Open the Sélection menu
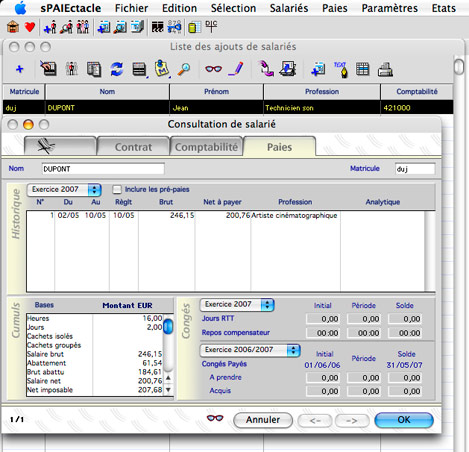 point(233,8)
